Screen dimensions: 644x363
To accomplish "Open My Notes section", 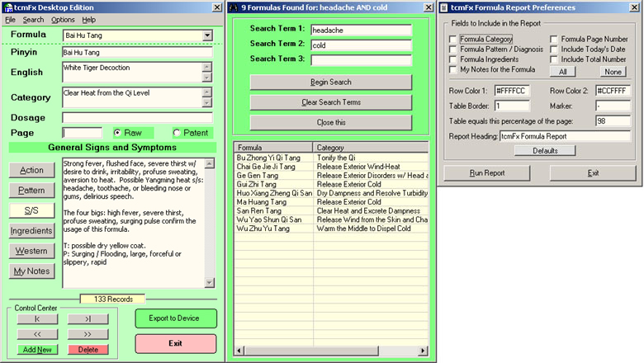I will coord(31,271).
